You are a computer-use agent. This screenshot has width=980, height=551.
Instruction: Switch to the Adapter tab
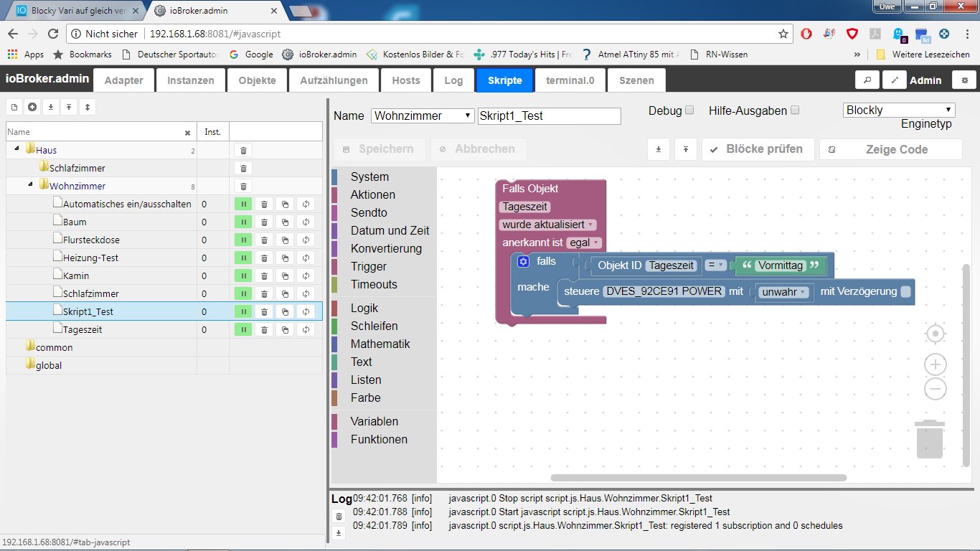tap(123, 80)
